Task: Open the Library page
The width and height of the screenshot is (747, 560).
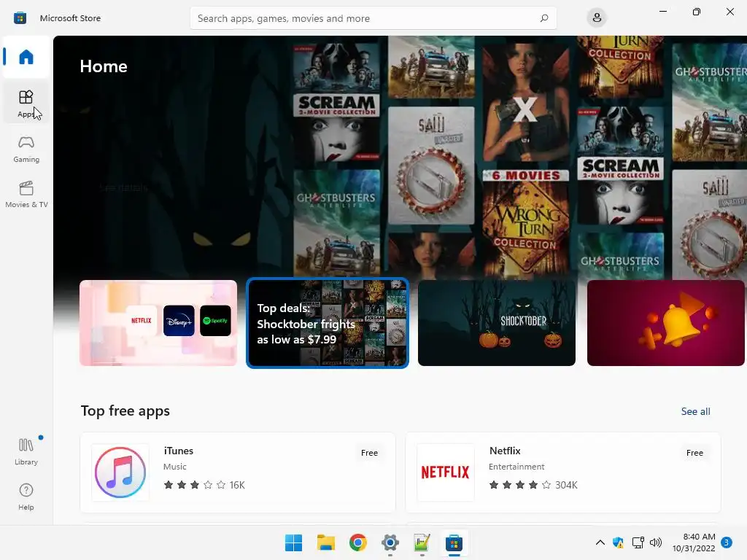Action: tap(26, 451)
